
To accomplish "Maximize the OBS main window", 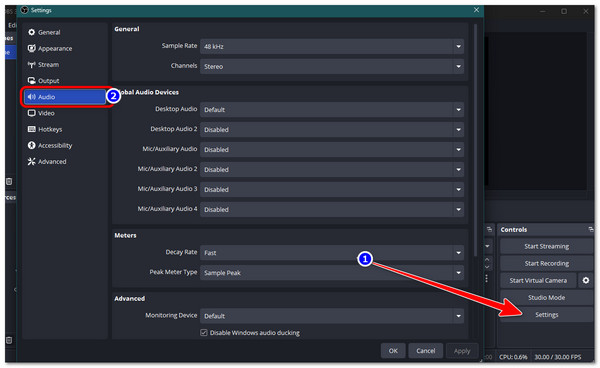I will (564, 11).
